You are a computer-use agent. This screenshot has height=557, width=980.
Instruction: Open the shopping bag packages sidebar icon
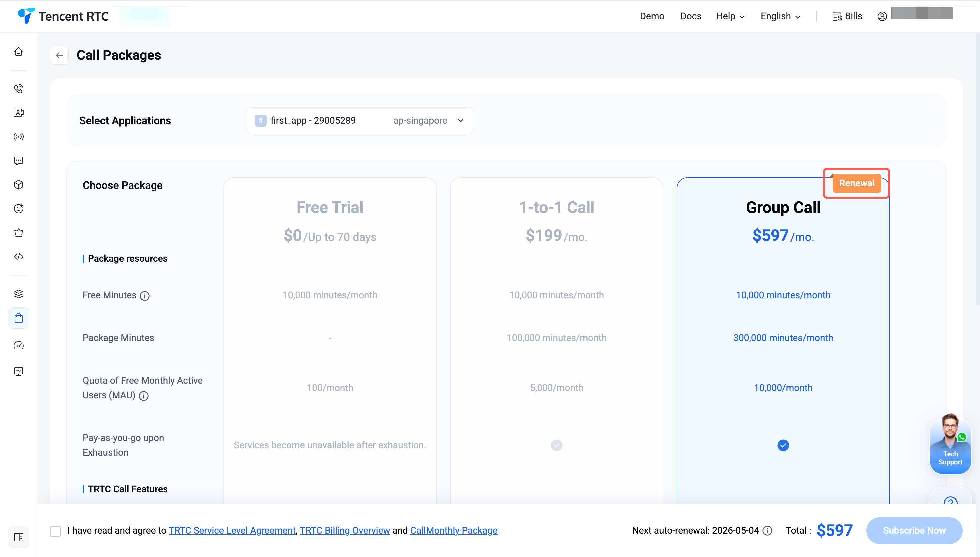coord(18,318)
